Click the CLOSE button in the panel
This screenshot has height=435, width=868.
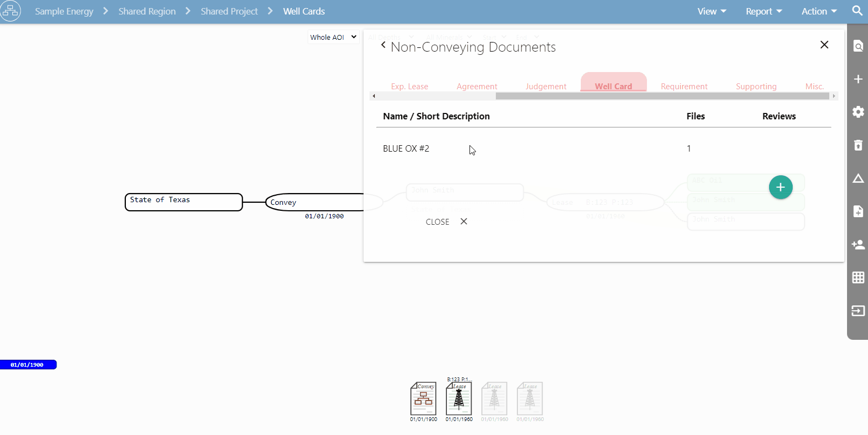click(446, 222)
